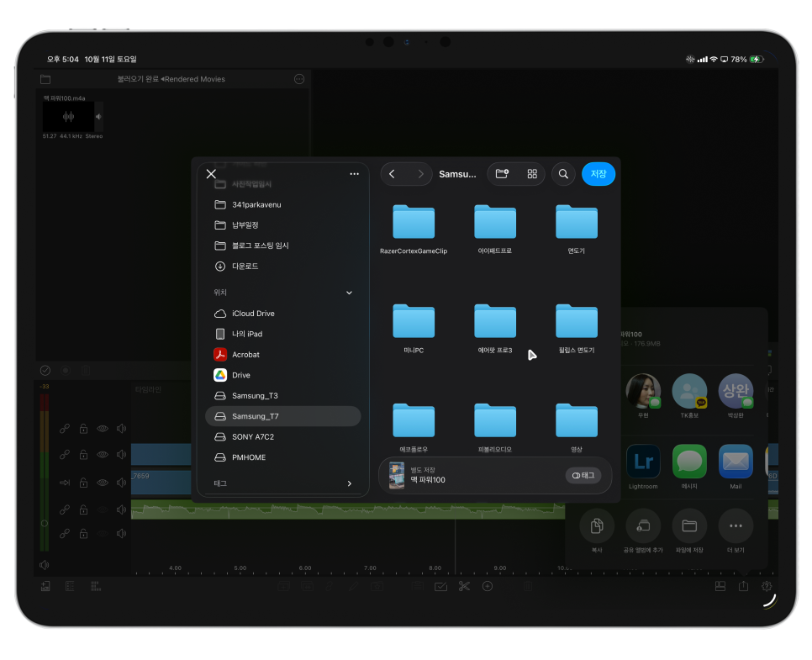Share to Lightroom app

[643, 466]
